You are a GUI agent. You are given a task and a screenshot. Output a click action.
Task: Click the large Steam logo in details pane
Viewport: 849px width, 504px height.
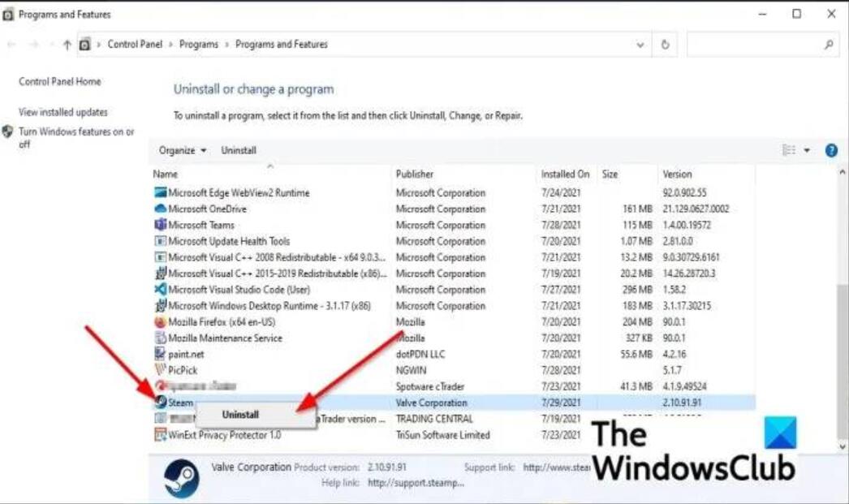pos(181,479)
